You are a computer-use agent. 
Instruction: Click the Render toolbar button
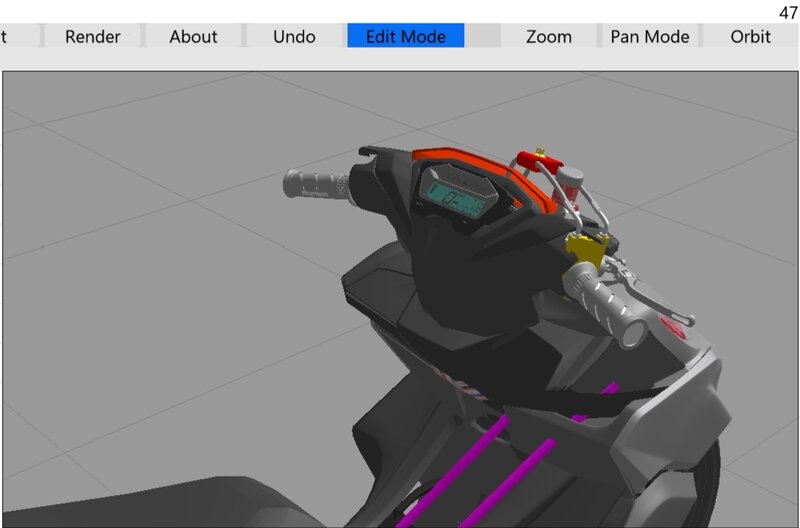point(92,36)
